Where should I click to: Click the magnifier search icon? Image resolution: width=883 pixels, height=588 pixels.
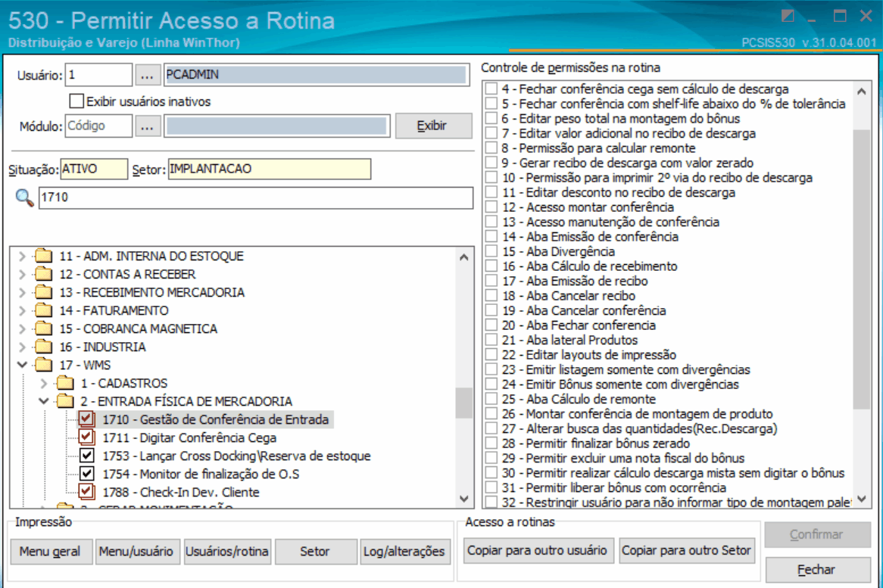coord(24,198)
